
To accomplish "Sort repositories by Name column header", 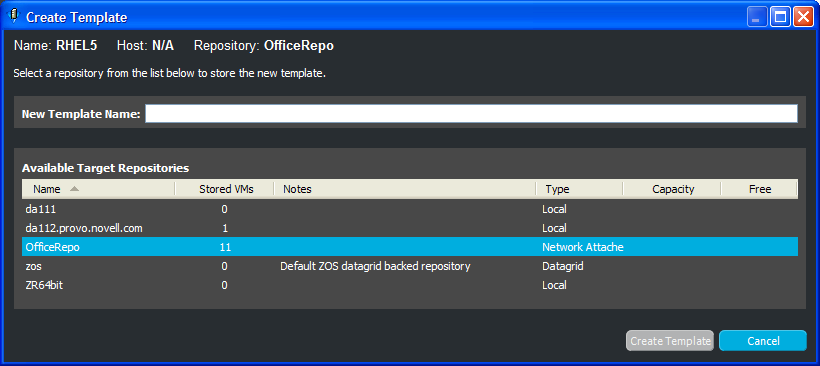I will [x=98, y=189].
